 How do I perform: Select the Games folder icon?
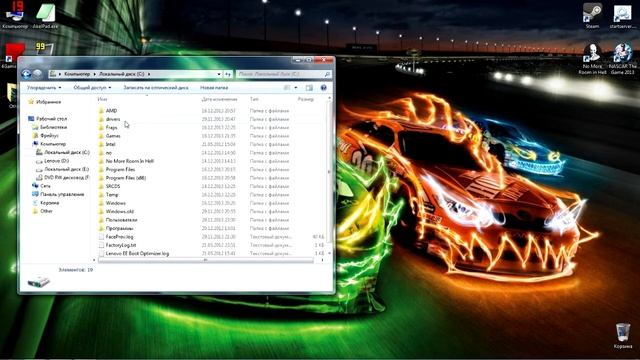click(101, 136)
